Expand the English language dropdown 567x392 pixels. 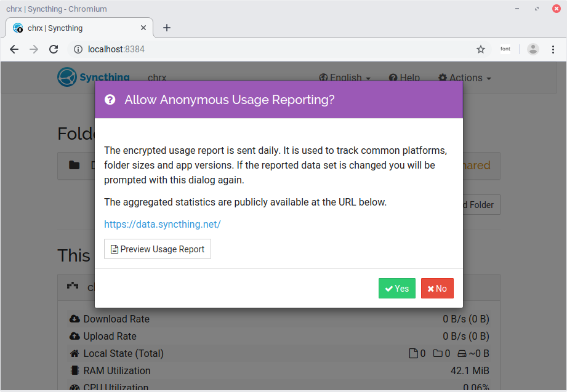(x=345, y=78)
